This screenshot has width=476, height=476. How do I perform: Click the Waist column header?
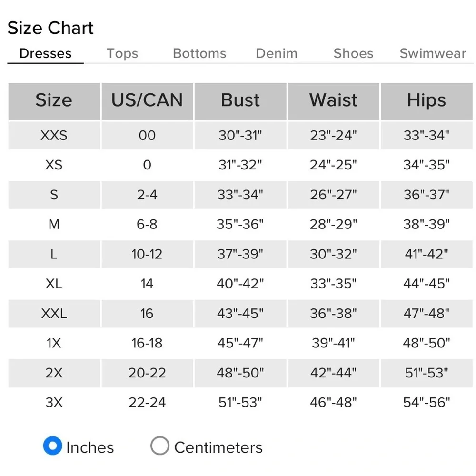333,101
